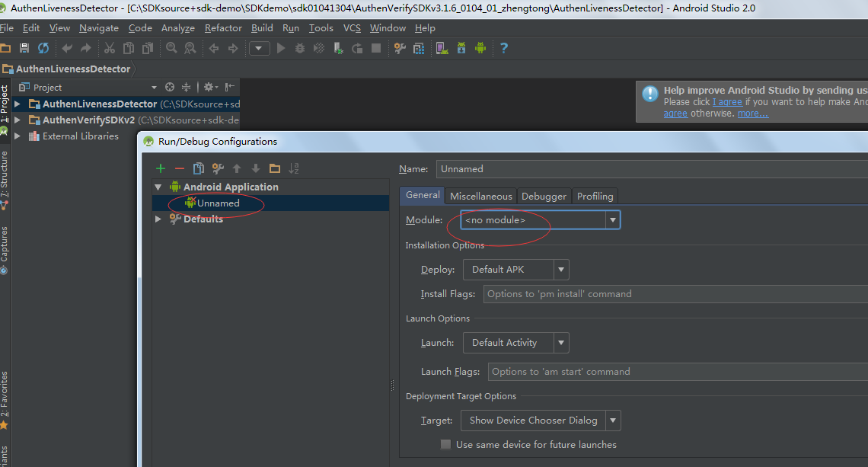Image resolution: width=868 pixels, height=467 pixels.
Task: Open the SDK Manager icon in toolbar
Action: click(461, 48)
